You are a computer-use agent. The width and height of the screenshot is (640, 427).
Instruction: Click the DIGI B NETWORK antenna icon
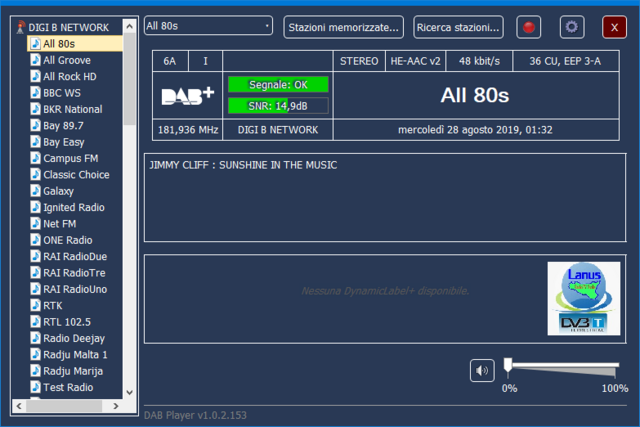tap(20, 27)
